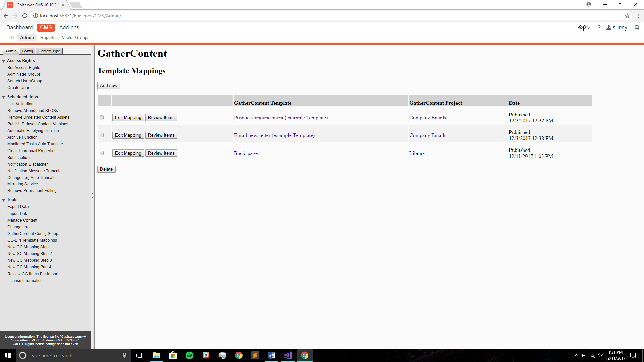Viewport: 644px width, 362px height.
Task: Open Set Access Rights
Action: tap(24, 68)
